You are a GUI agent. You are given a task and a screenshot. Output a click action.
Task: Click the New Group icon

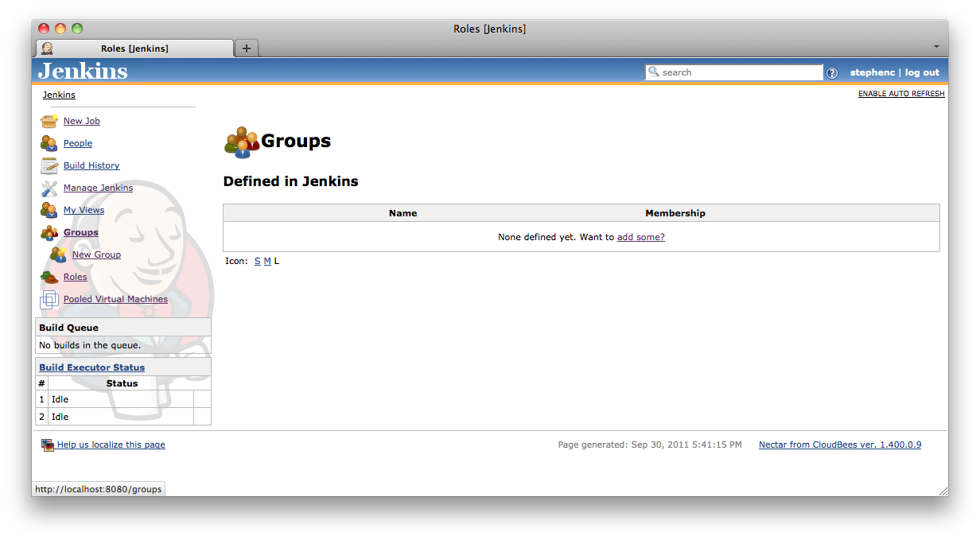(58, 254)
